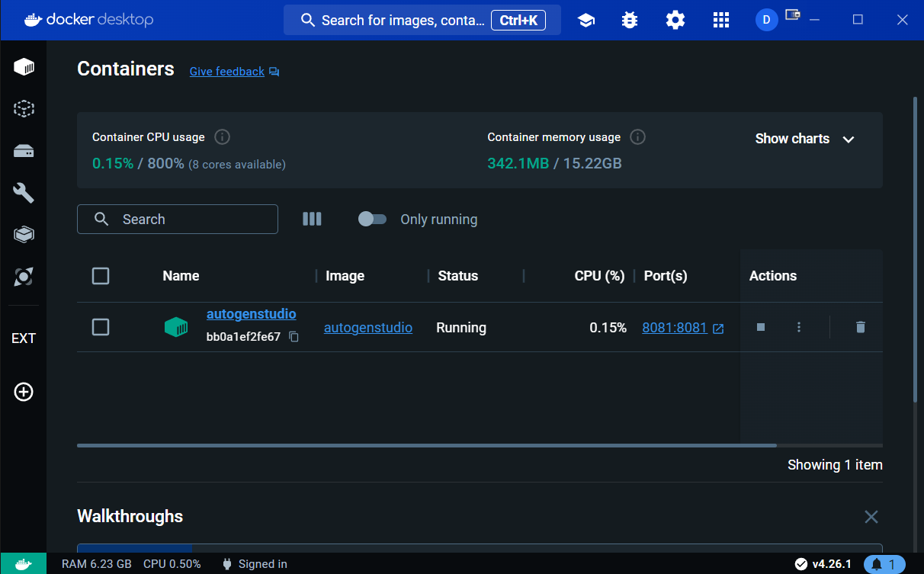The width and height of the screenshot is (924, 574).
Task: Open the Volumes section in the sidebar
Action: coord(24,150)
